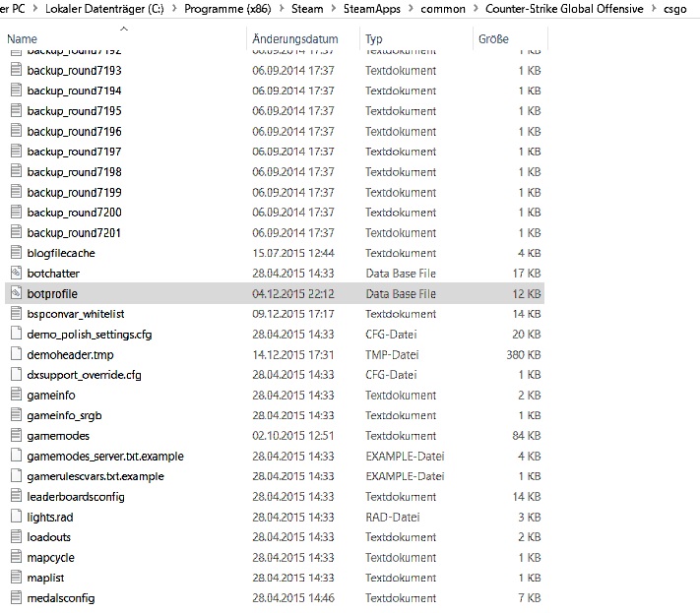The height and width of the screenshot is (613, 700).
Task: Expand breadcrumb chevron after Lokaler Datenträger (C:)
Action: 174,9
